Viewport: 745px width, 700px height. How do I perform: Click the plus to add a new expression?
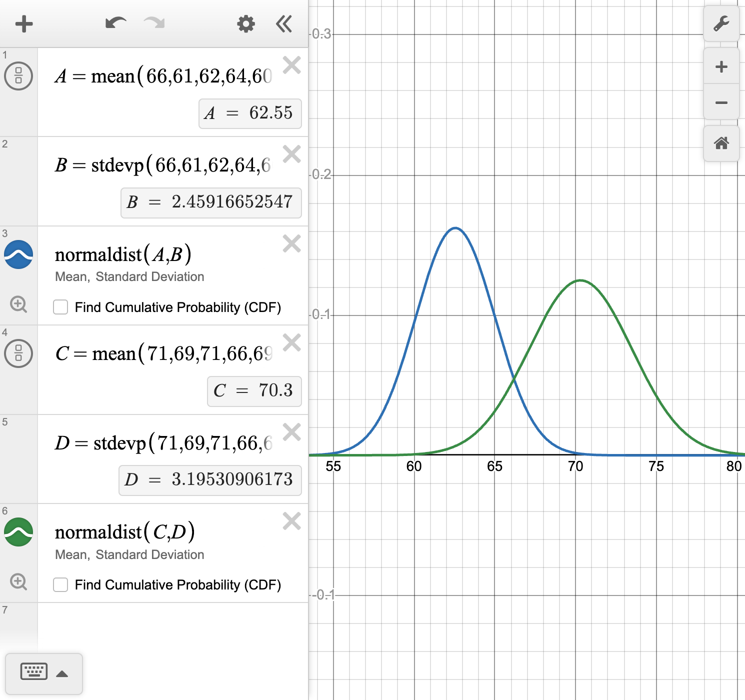(23, 23)
